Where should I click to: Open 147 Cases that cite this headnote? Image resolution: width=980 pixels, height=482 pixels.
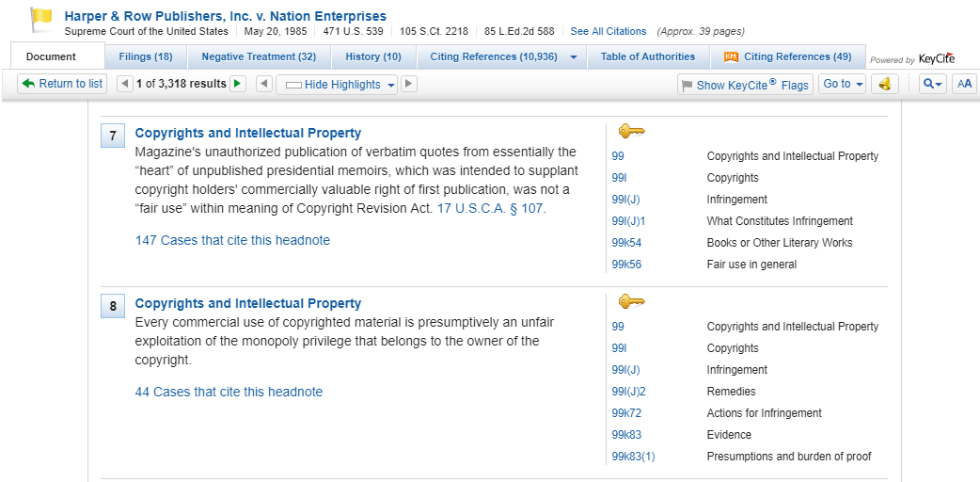coord(232,240)
